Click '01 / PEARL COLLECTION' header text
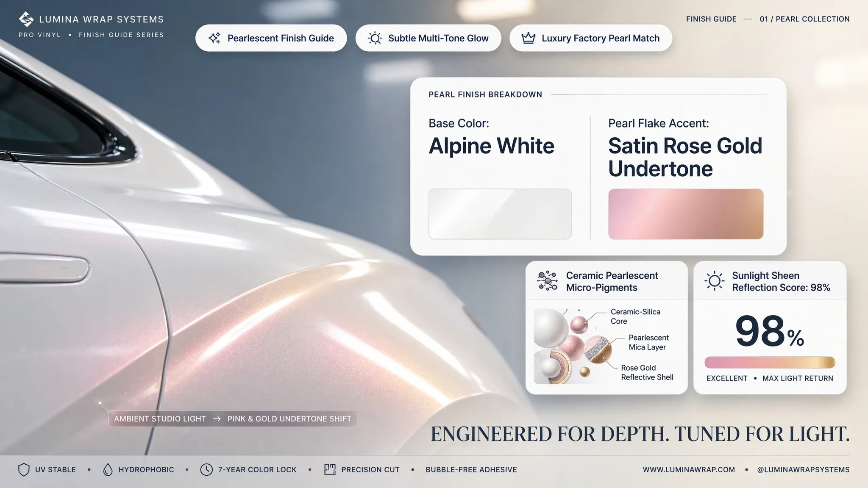868x488 pixels. tap(804, 19)
